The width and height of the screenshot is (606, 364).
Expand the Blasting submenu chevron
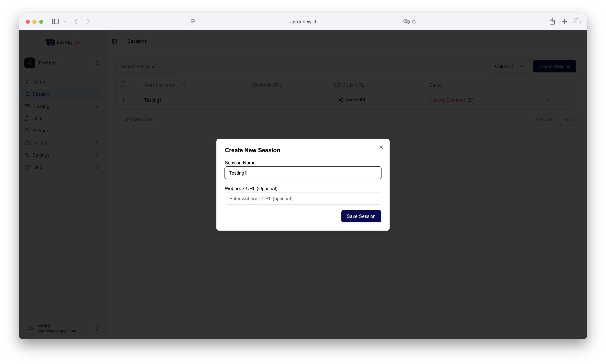[x=97, y=106]
